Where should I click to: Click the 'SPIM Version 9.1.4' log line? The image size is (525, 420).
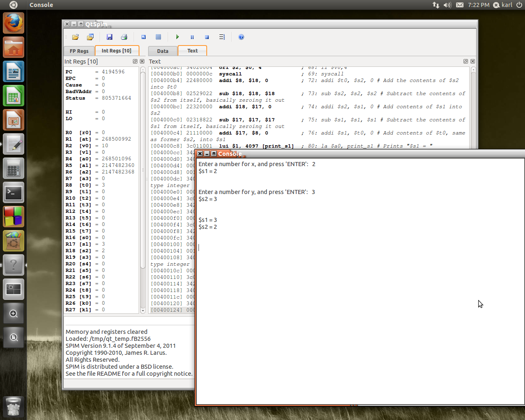121,346
